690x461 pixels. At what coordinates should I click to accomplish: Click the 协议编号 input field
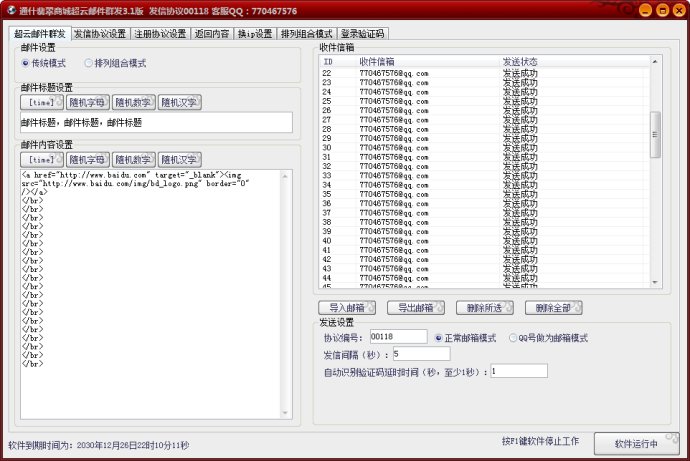[398, 337]
